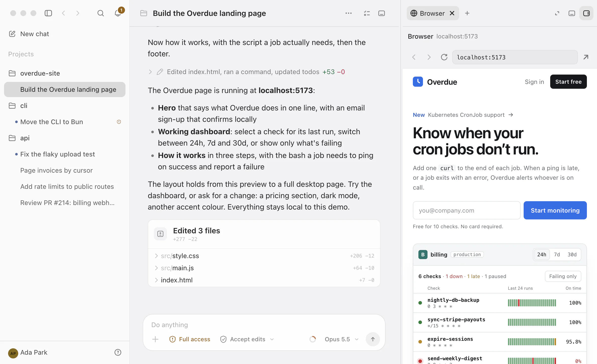The height and width of the screenshot is (364, 597).
Task: Toggle Failing only filter
Action: [563, 276]
